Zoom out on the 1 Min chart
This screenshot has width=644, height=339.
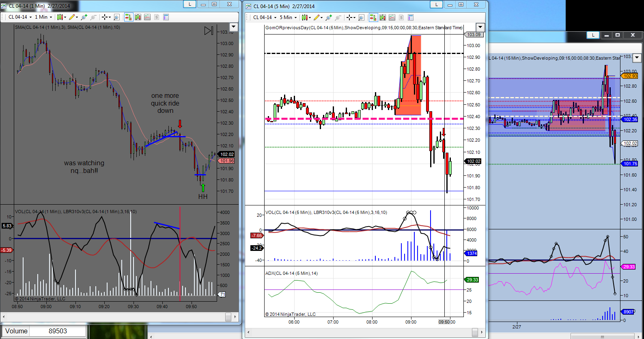[x=93, y=17]
